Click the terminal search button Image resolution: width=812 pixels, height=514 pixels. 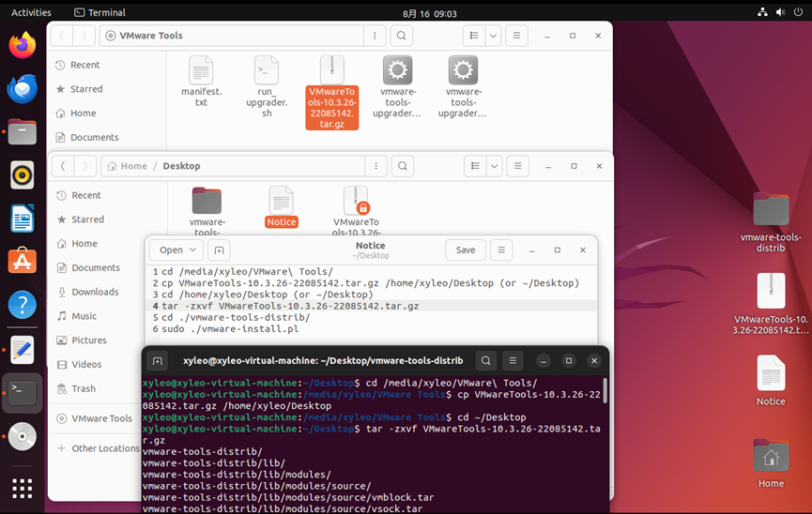point(485,361)
